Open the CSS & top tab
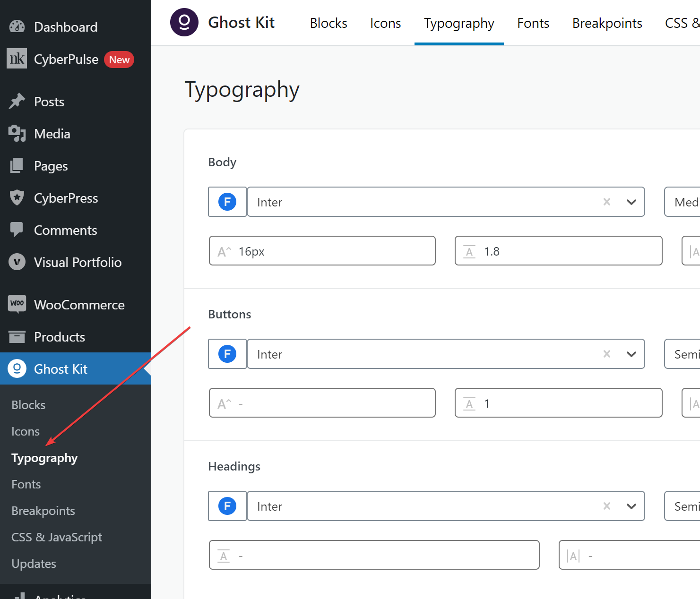This screenshot has width=700, height=599. [682, 23]
